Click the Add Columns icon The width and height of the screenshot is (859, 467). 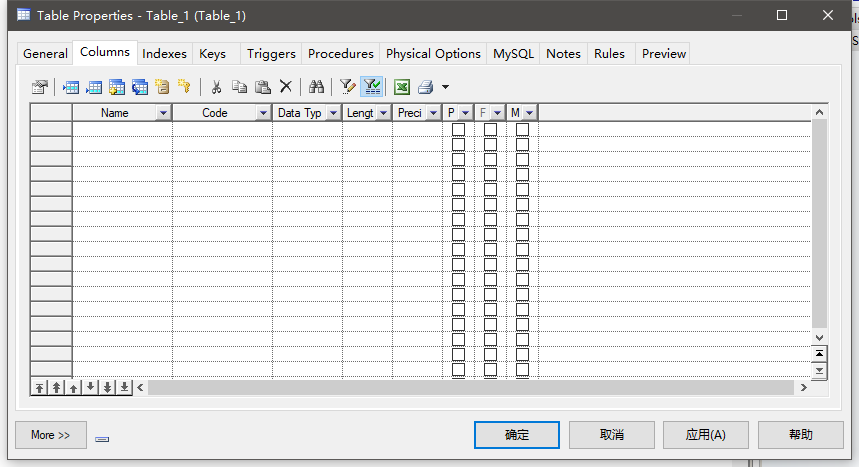pyautogui.click(x=117, y=87)
